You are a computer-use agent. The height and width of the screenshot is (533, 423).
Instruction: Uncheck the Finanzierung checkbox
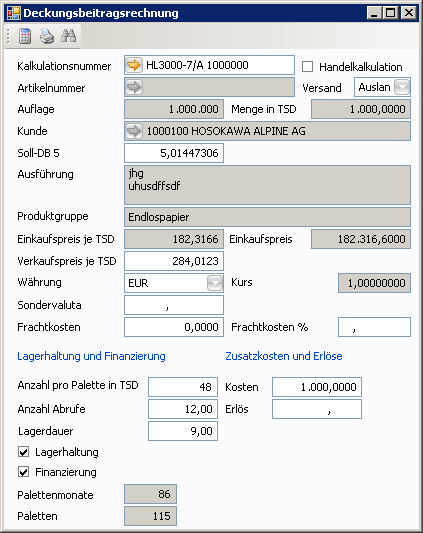[x=23, y=472]
